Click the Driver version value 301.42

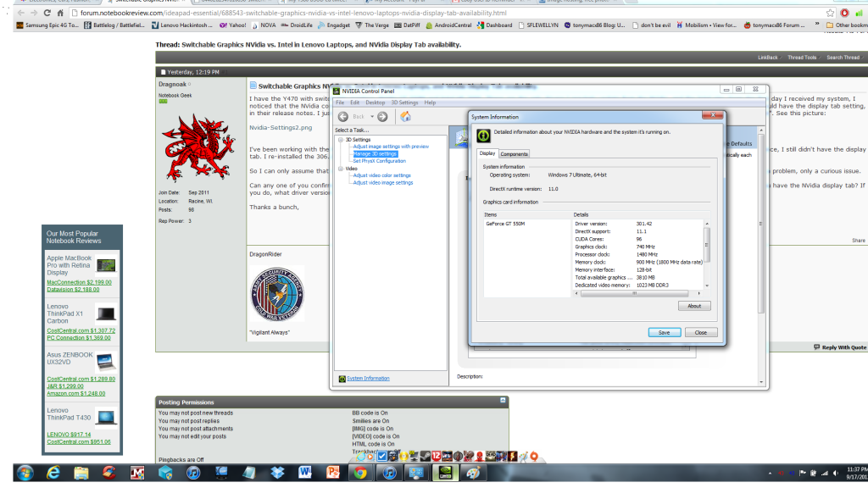pyautogui.click(x=644, y=224)
